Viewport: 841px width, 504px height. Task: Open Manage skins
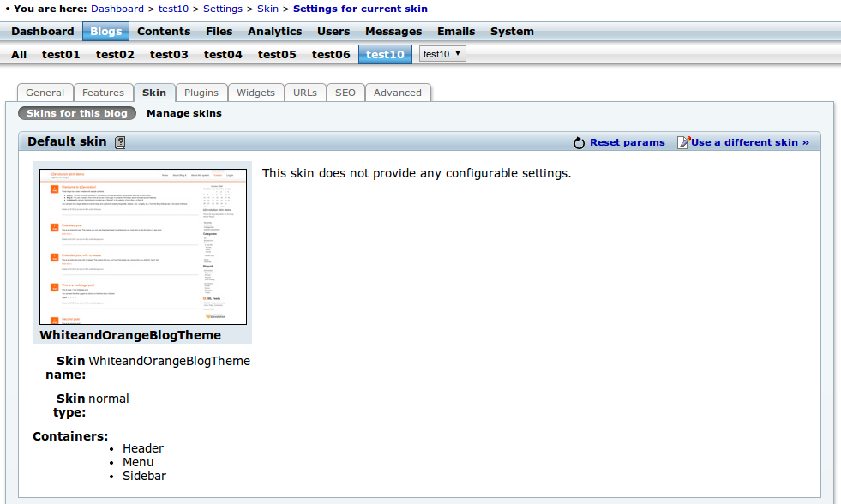[184, 113]
